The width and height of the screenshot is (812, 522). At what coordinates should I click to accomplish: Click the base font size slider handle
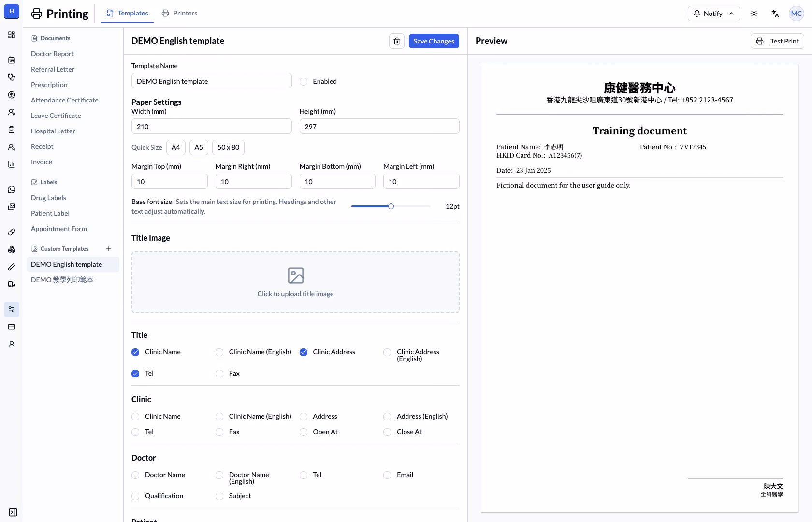click(391, 206)
